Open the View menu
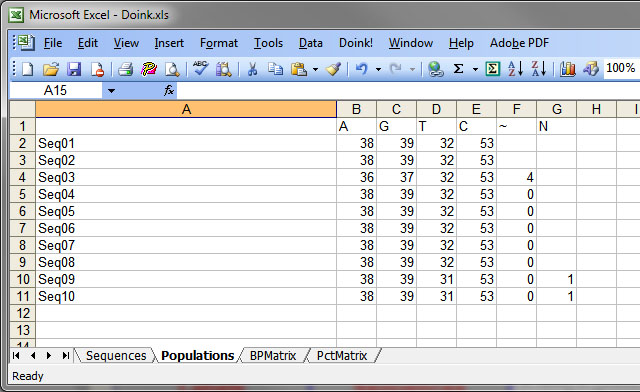Viewport: 640px width, 392px height. coord(126,43)
